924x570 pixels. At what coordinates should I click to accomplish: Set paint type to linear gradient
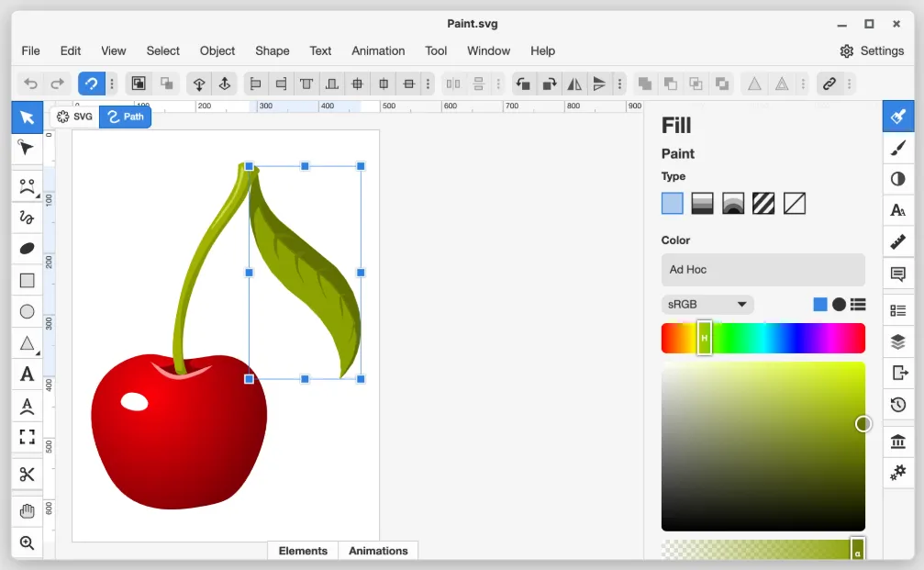tap(703, 204)
